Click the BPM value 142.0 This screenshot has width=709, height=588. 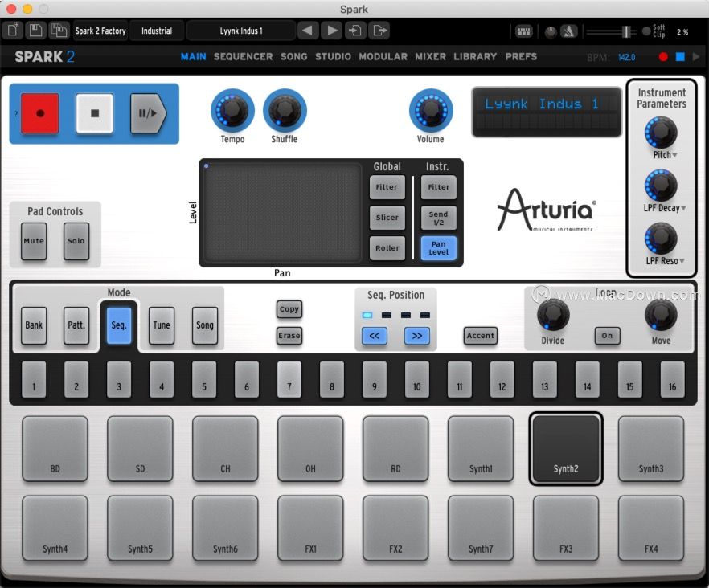(x=627, y=57)
